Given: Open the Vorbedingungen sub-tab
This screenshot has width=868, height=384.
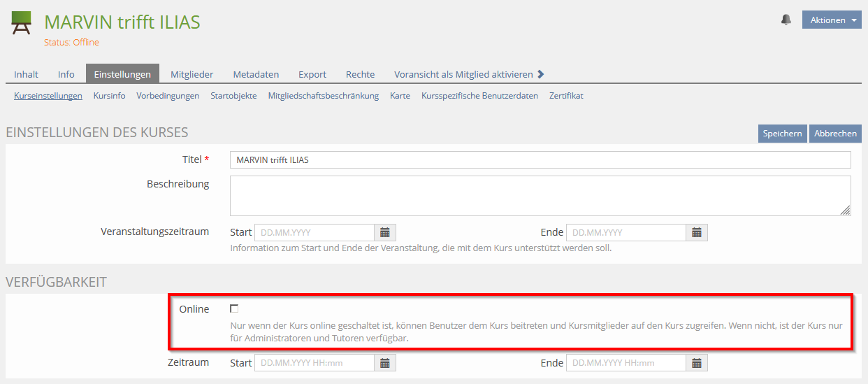Looking at the screenshot, I should (x=168, y=96).
